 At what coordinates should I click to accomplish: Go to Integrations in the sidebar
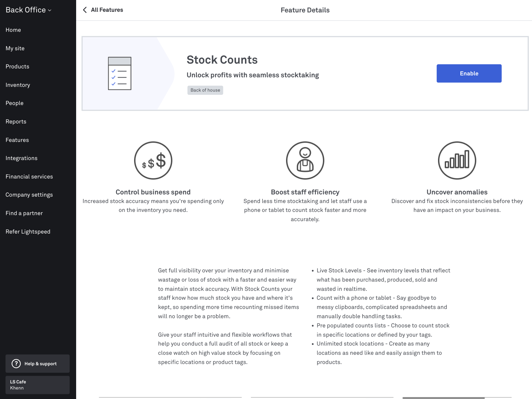(x=22, y=158)
